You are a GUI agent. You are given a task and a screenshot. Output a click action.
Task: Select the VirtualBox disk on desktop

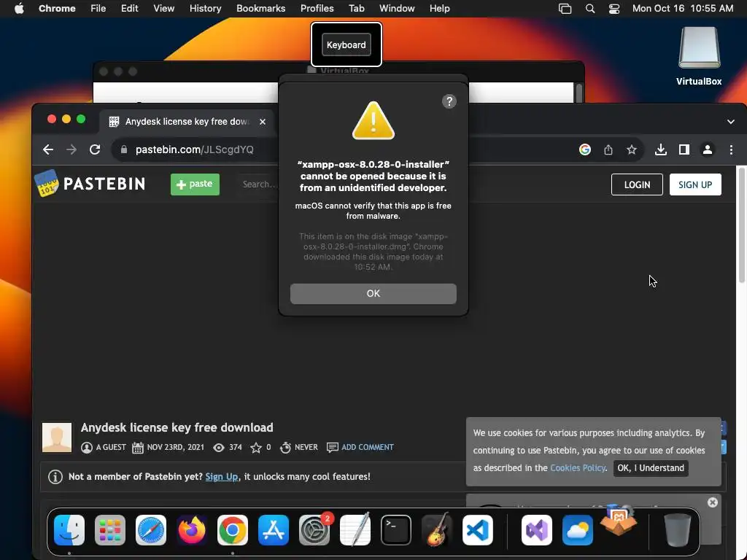(699, 56)
